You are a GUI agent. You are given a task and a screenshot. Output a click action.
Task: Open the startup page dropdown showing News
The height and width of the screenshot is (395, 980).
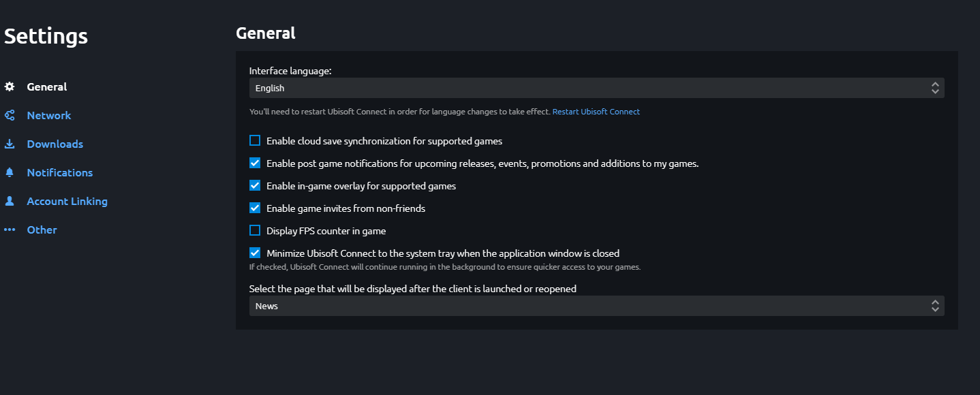pos(596,305)
